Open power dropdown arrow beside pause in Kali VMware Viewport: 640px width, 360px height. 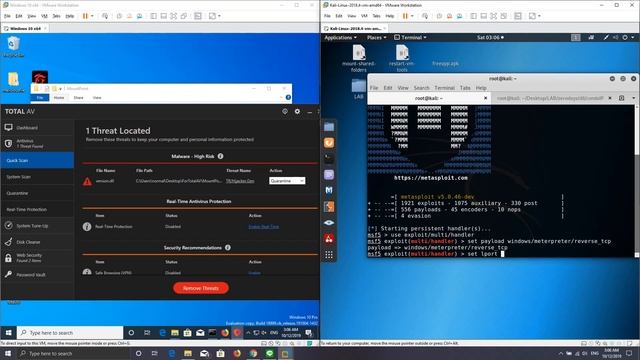412,16
